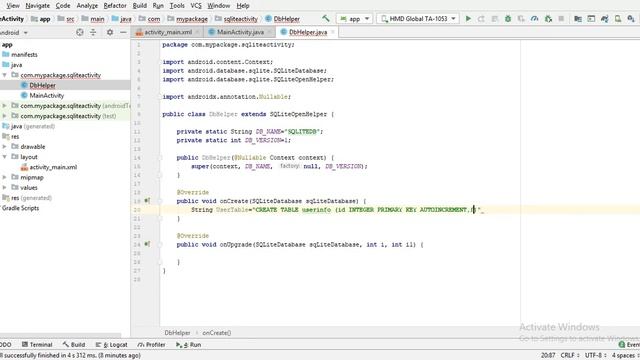Collapse the com.mypackage.sqliteactivity package node
Screen dimensions: 640x360
[x=4, y=75]
